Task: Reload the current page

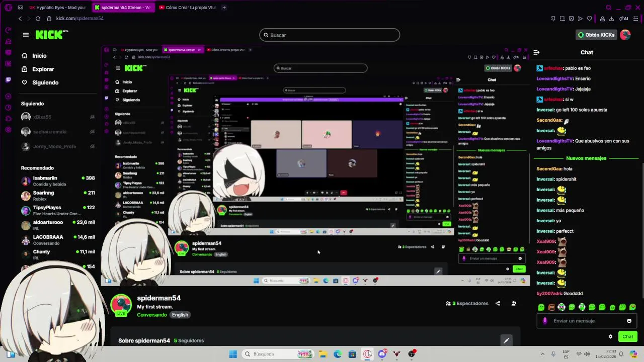Action: 38,19
